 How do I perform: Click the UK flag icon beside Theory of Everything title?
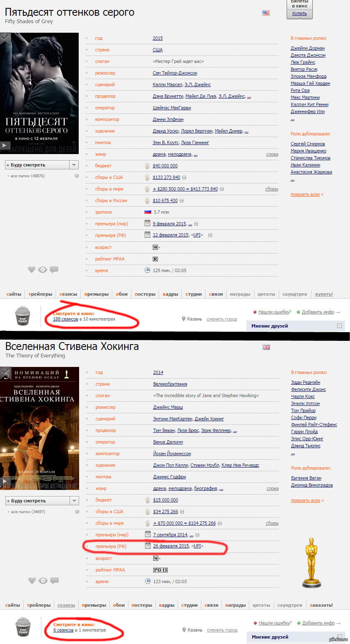coord(266,347)
